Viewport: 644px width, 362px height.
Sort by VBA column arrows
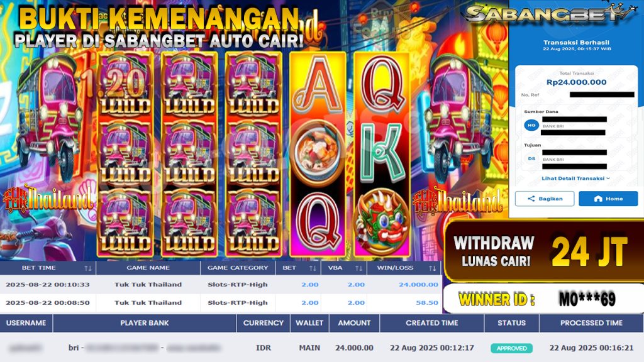(x=358, y=268)
